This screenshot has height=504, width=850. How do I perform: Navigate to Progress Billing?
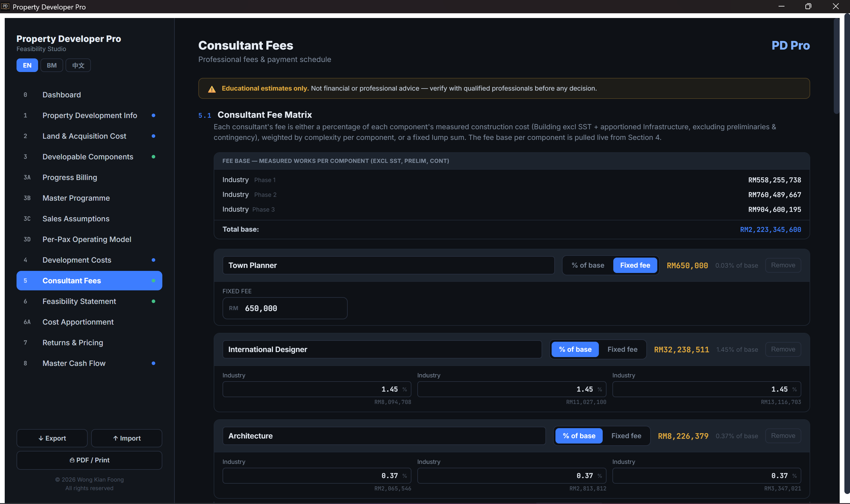click(x=89, y=178)
